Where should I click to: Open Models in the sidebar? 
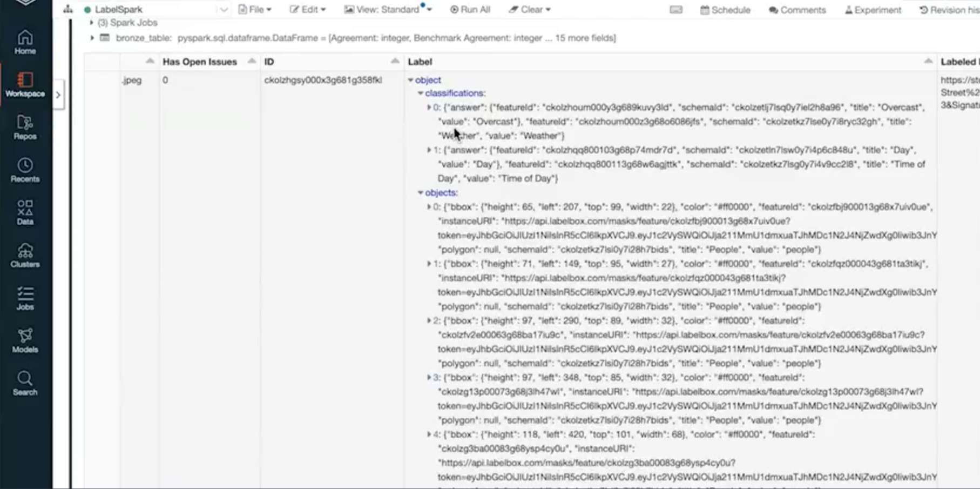[x=25, y=341]
